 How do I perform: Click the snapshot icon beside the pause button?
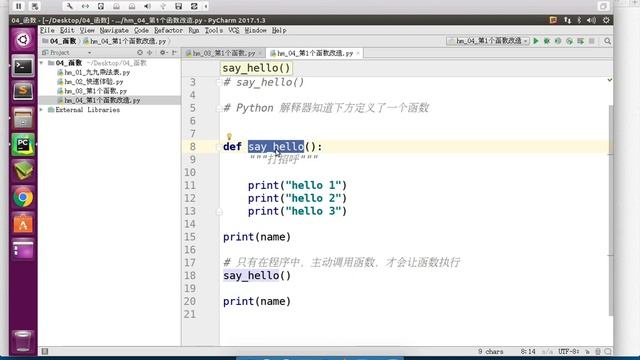point(35,6)
